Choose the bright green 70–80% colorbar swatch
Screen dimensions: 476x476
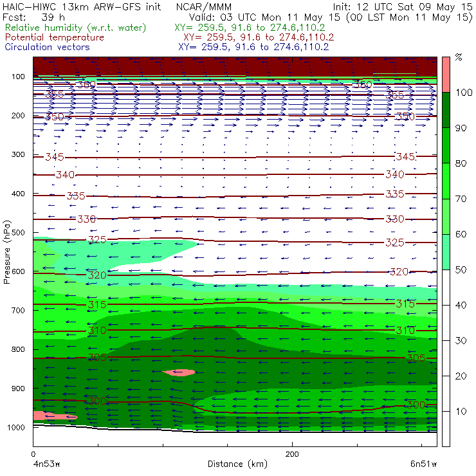pos(446,181)
